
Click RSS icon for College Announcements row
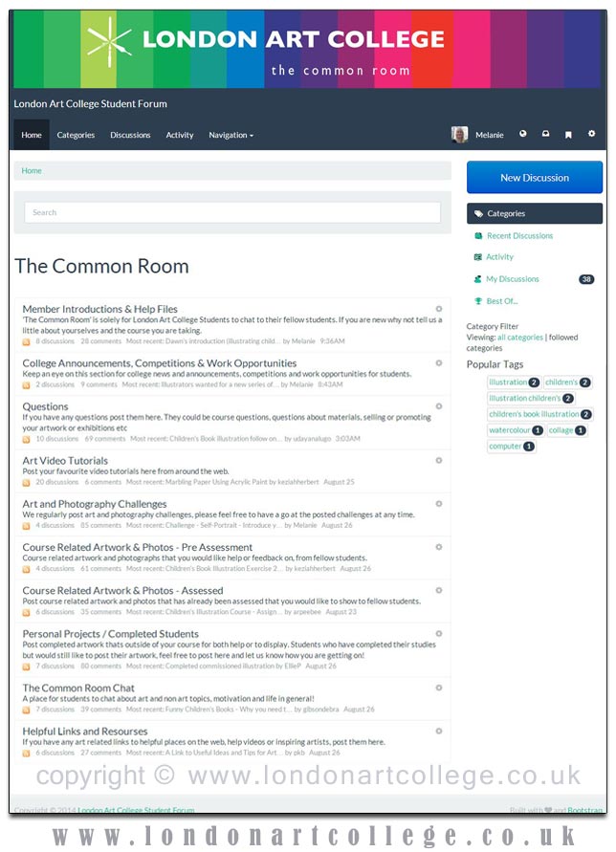(x=26, y=384)
